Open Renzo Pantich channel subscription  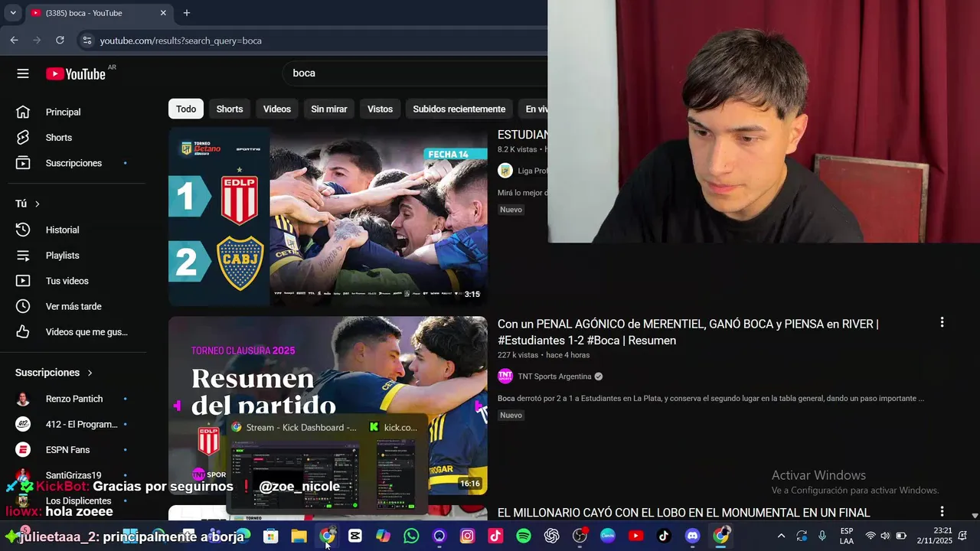click(73, 399)
